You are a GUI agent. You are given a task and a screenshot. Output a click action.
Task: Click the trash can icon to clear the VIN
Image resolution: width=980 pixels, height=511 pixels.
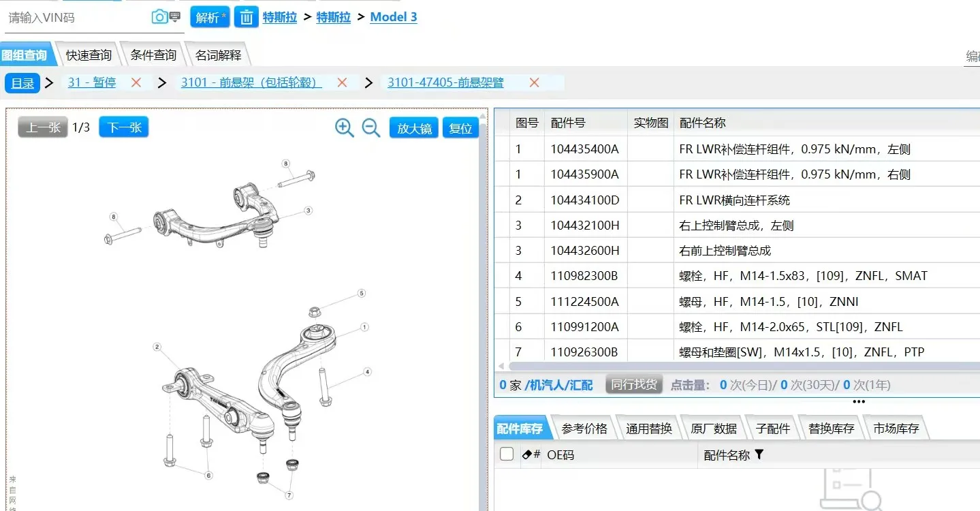[x=247, y=17]
